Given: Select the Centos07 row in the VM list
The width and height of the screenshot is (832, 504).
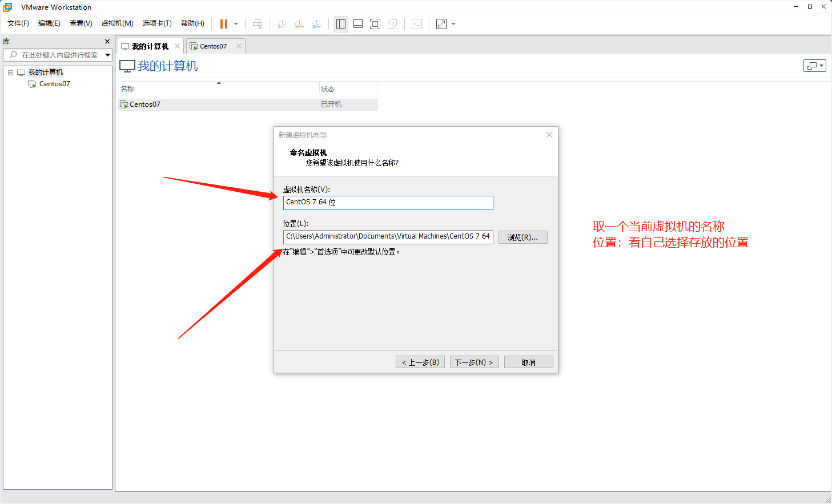Looking at the screenshot, I should tap(248, 104).
